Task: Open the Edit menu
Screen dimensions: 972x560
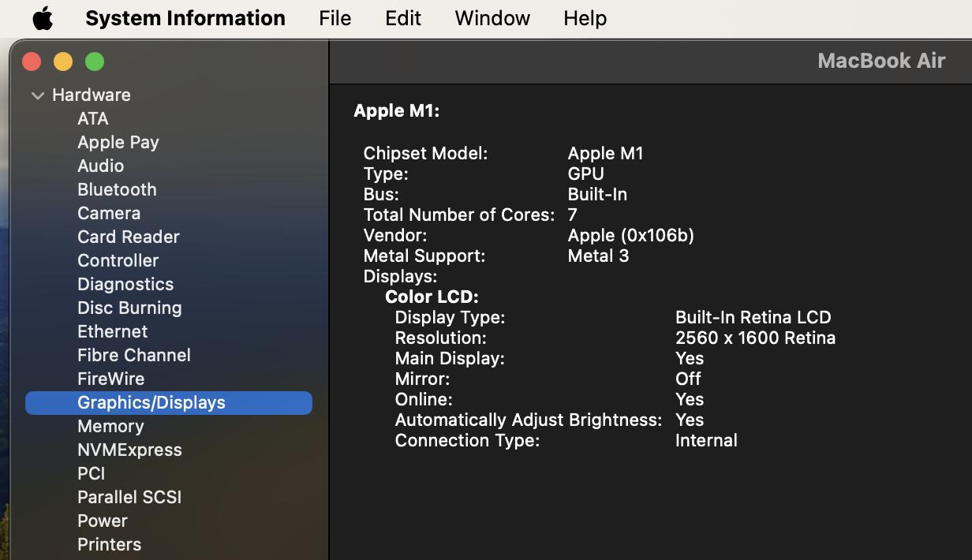Action: (402, 18)
